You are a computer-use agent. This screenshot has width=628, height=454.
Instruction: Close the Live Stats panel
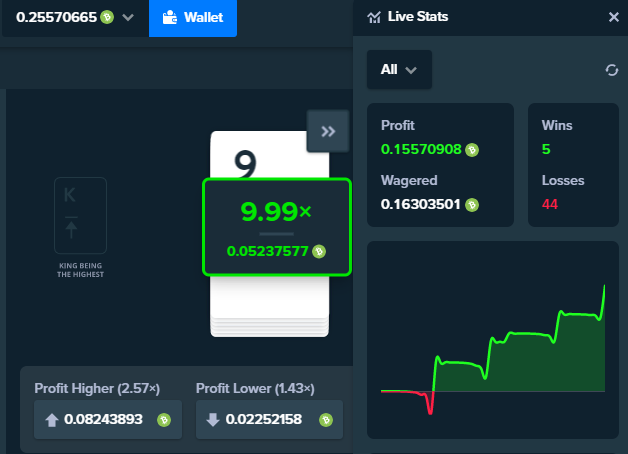[x=614, y=17]
